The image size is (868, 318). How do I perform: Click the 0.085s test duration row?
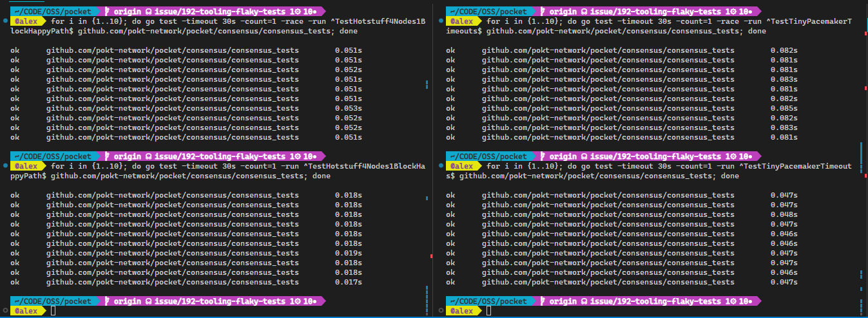pyautogui.click(x=622, y=108)
